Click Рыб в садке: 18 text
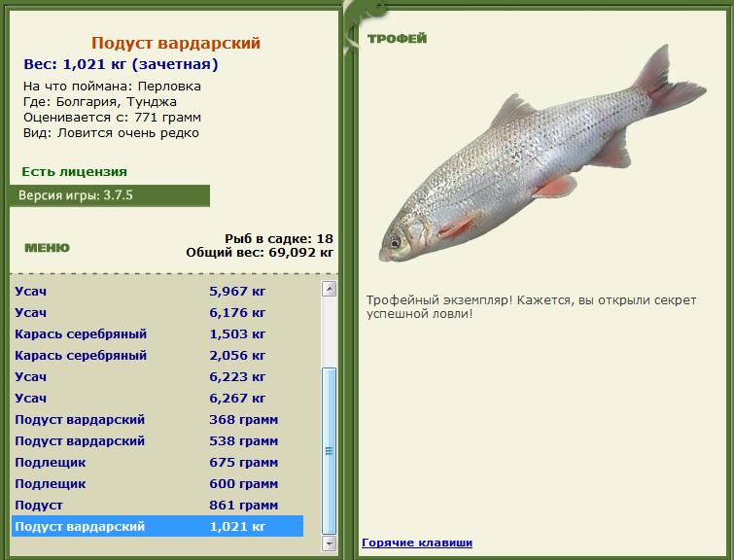The image size is (734, 560). click(x=279, y=238)
